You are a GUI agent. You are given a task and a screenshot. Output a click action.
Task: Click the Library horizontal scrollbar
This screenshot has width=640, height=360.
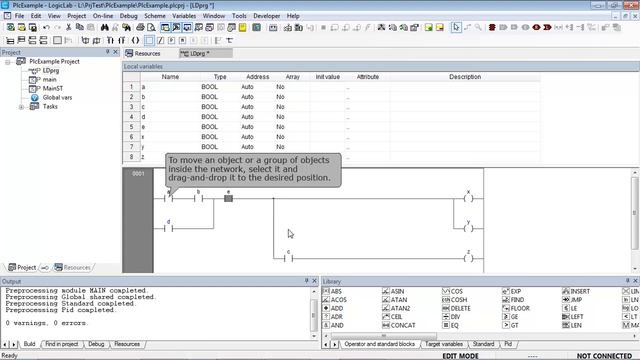(x=384, y=336)
